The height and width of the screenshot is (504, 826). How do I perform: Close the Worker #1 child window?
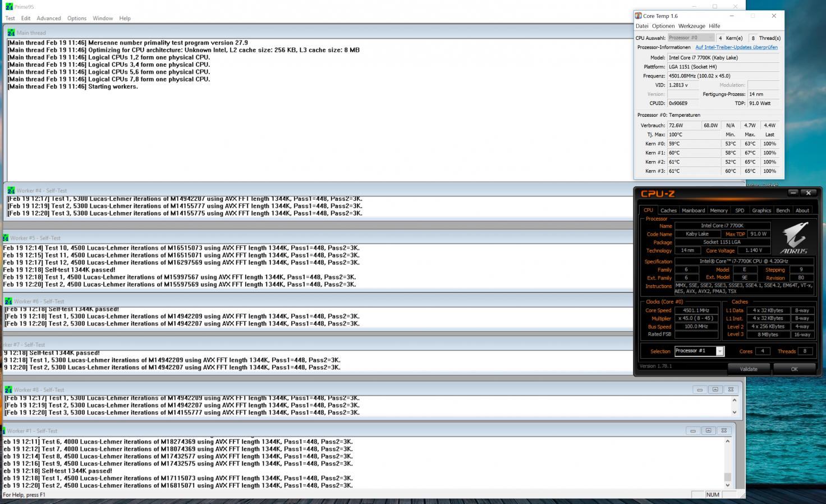[x=724, y=430]
